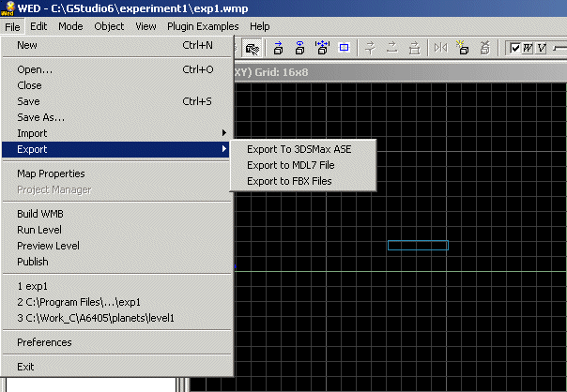Select the Rotate object tool icon
This screenshot has height=392, width=567.
pyautogui.click(x=299, y=47)
